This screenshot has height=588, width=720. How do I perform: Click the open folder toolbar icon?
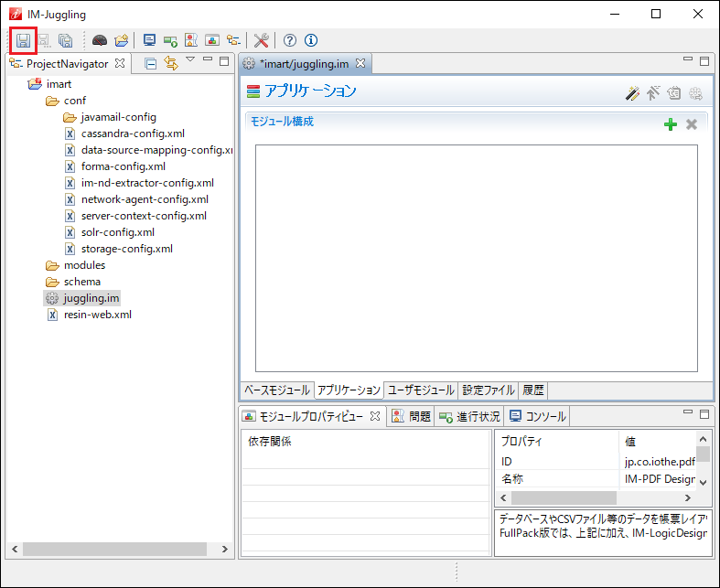tap(121, 40)
